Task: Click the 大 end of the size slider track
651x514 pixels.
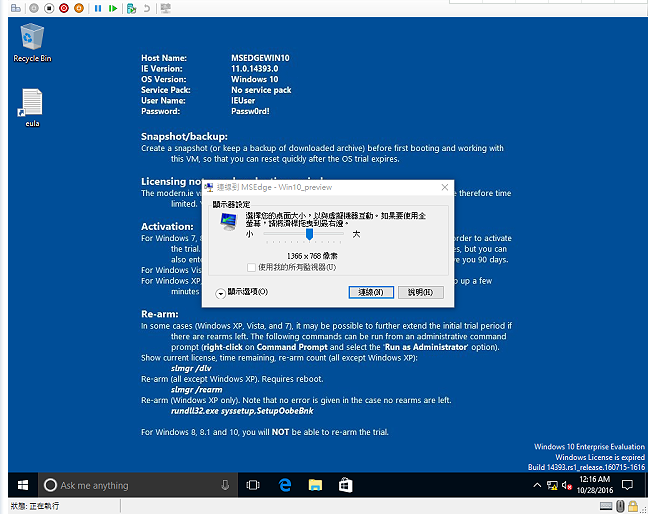Action: click(341, 234)
